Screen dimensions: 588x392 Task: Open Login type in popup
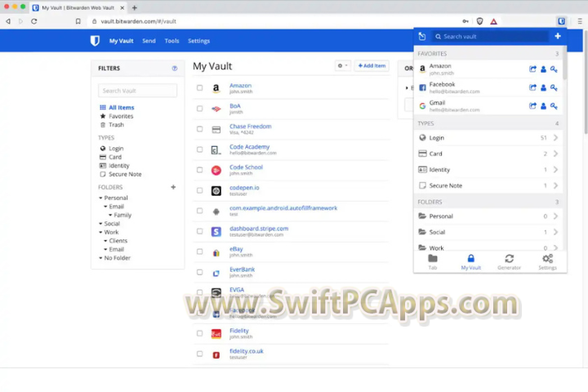488,138
